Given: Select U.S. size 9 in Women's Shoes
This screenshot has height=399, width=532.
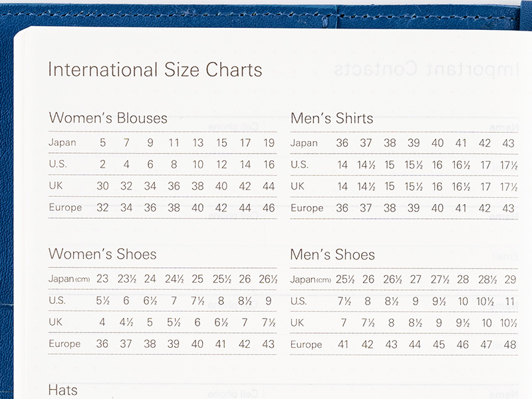Looking at the screenshot, I should click(x=269, y=301).
